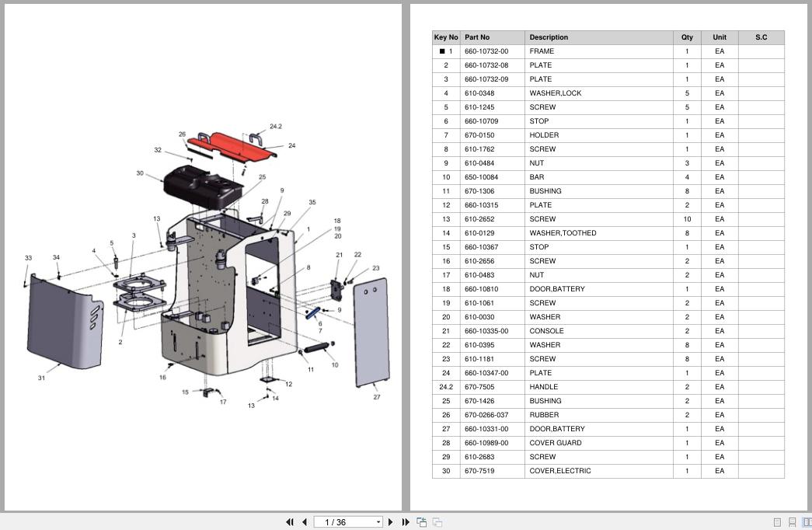Click the grey battery door panel labeled 27

371,332
